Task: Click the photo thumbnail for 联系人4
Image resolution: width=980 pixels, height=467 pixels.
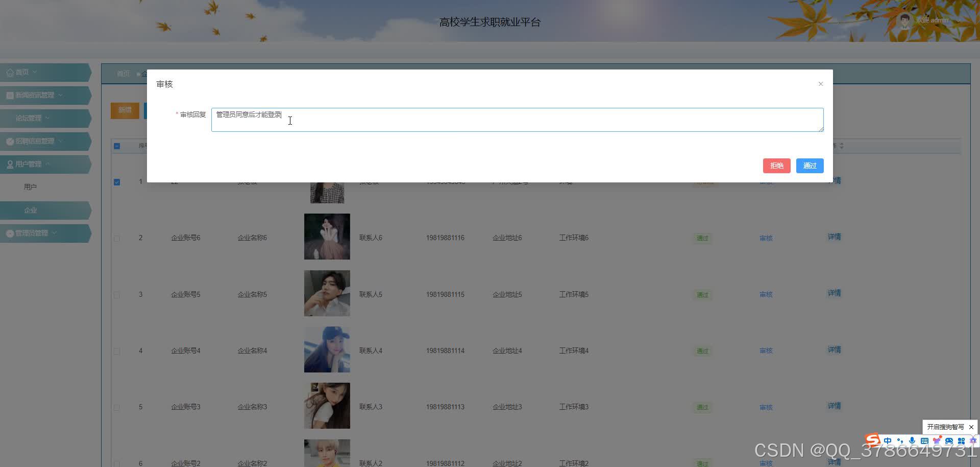Action: point(327,349)
